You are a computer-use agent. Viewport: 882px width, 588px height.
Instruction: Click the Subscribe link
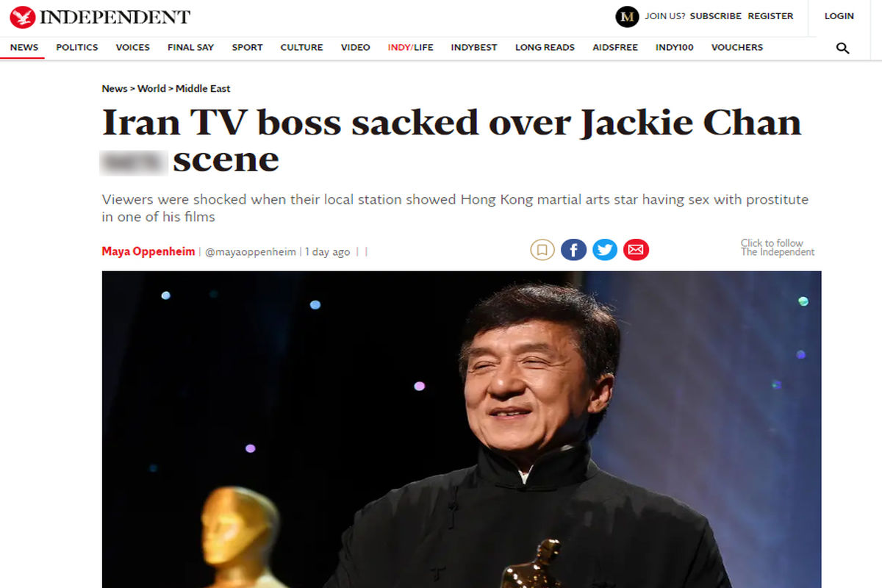(716, 16)
